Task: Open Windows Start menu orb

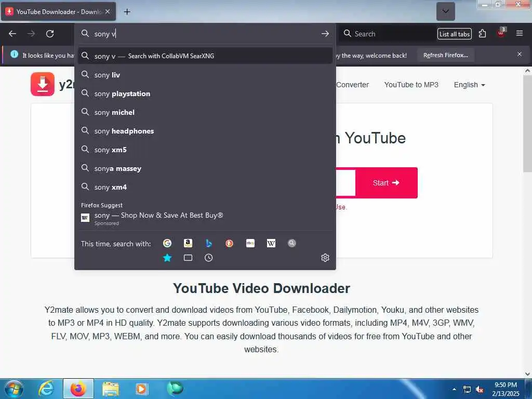Action: [14, 389]
